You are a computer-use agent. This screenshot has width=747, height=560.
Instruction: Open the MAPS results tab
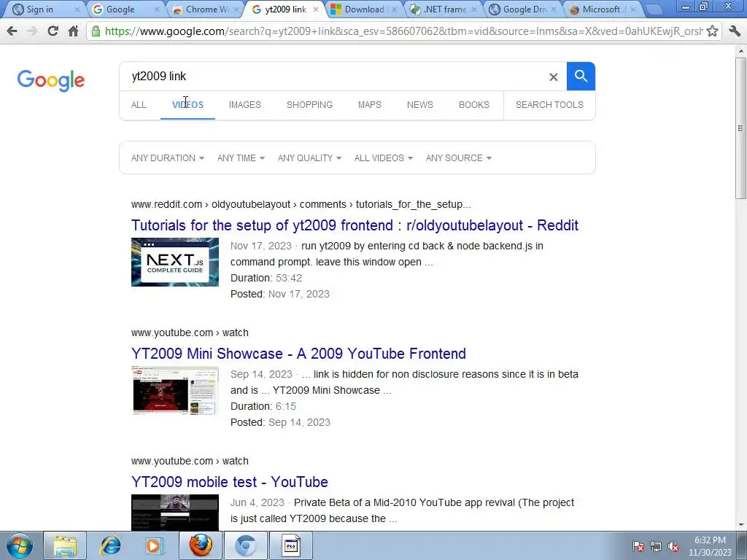(x=370, y=105)
